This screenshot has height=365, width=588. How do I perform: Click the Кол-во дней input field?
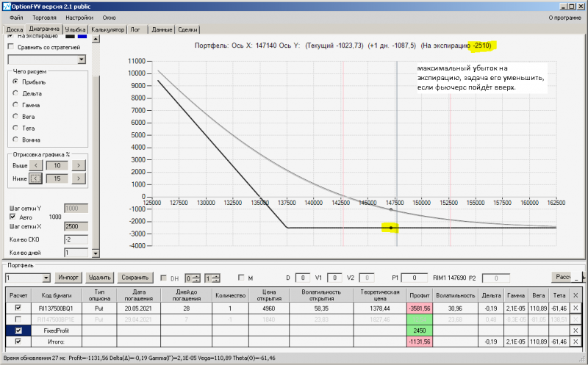(76, 253)
